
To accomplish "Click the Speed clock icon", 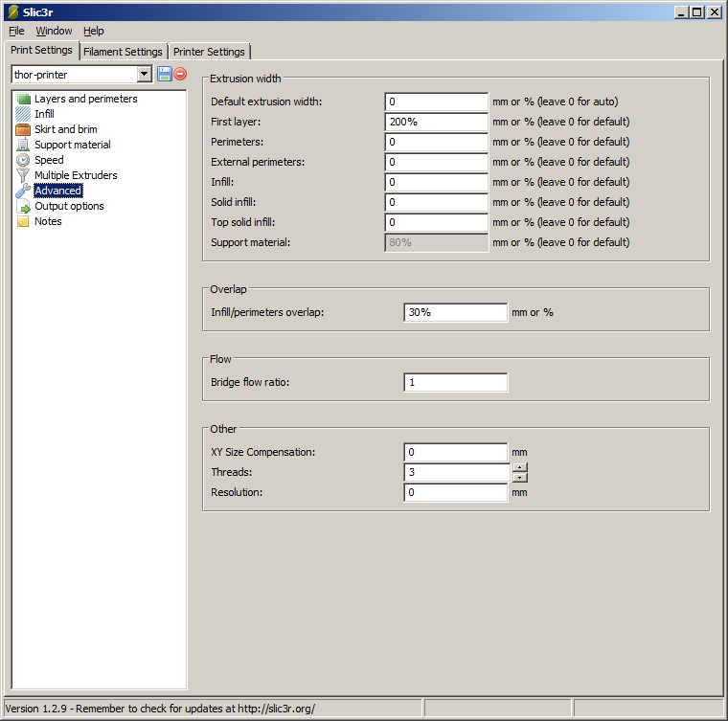I will pos(24,160).
